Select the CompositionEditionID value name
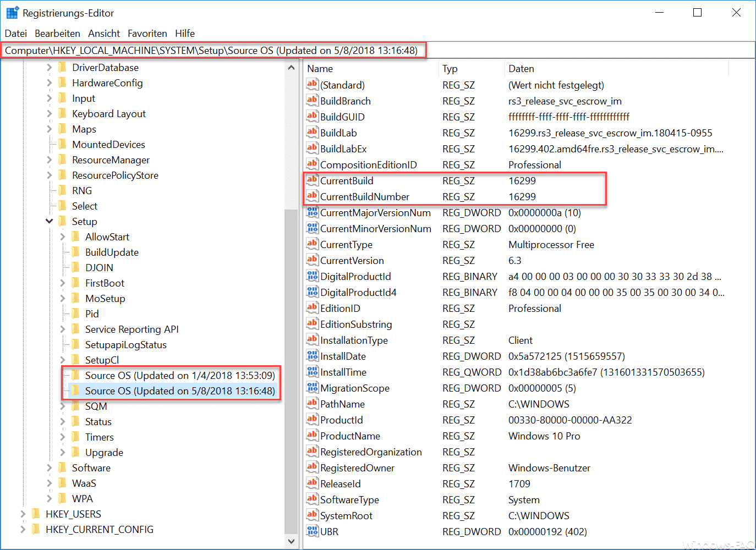This screenshot has width=756, height=550. (369, 164)
